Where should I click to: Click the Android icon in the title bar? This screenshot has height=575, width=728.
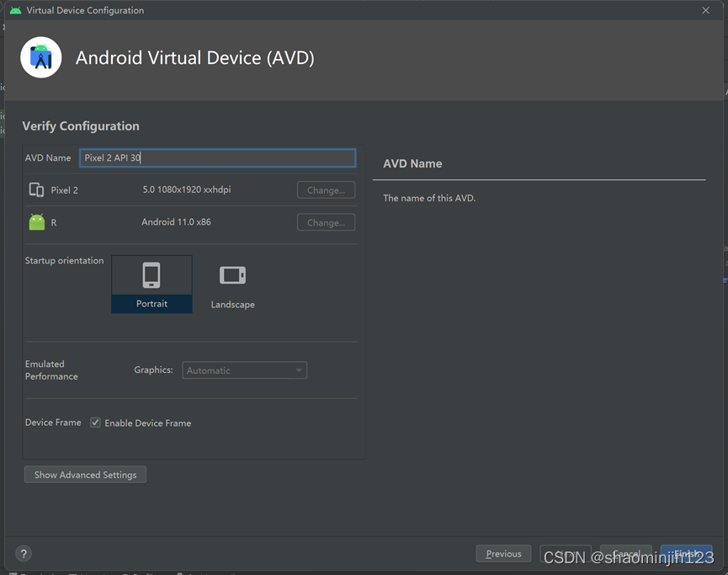point(15,10)
